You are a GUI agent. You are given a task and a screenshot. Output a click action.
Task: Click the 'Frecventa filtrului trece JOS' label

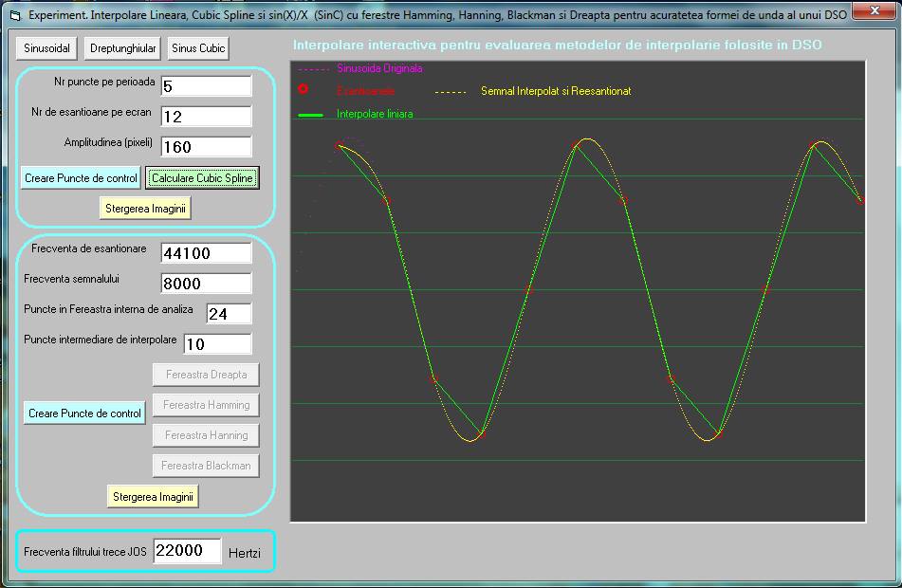85,552
